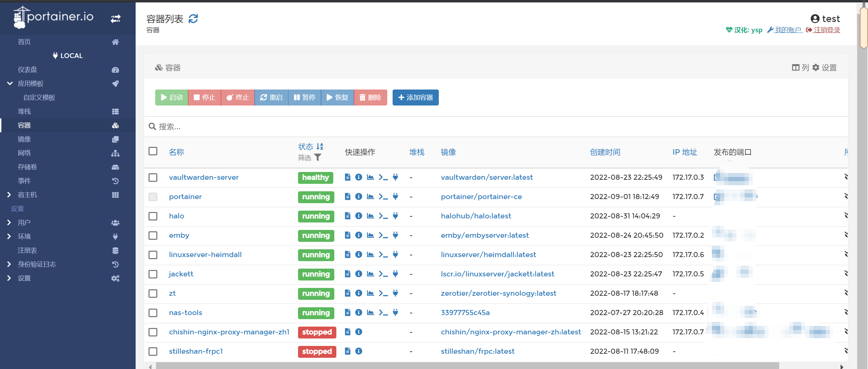The height and width of the screenshot is (369, 868).
Task: Open the emby container name link
Action: click(179, 235)
